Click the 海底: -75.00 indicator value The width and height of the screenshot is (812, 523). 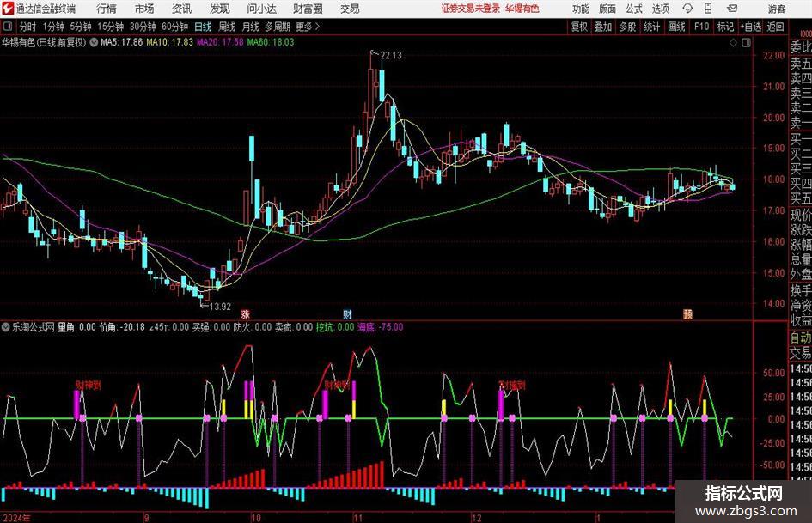381,327
